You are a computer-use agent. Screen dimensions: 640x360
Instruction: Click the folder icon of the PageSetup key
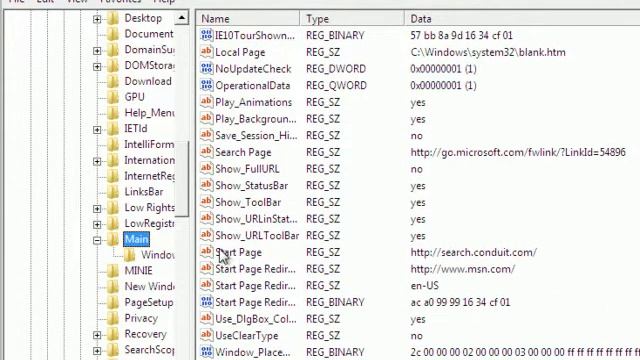pyautogui.click(x=113, y=302)
